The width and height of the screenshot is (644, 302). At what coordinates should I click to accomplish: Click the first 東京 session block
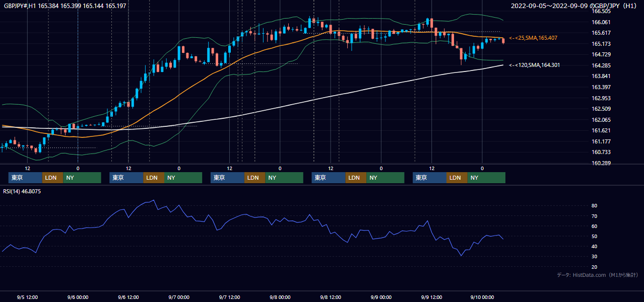[x=25, y=178]
